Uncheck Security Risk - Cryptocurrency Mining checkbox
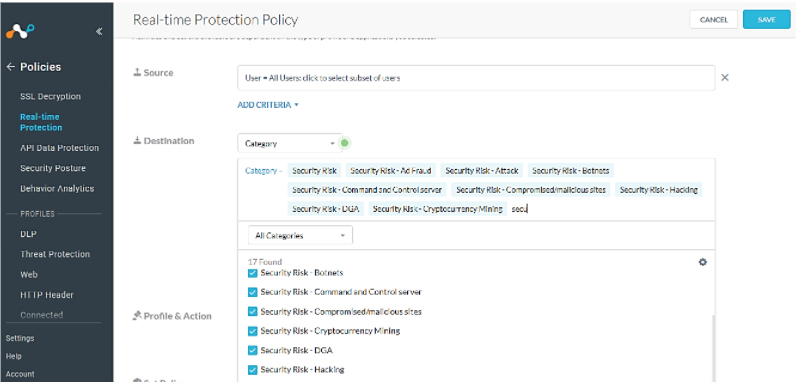The height and width of the screenshot is (384, 796). pyautogui.click(x=252, y=331)
